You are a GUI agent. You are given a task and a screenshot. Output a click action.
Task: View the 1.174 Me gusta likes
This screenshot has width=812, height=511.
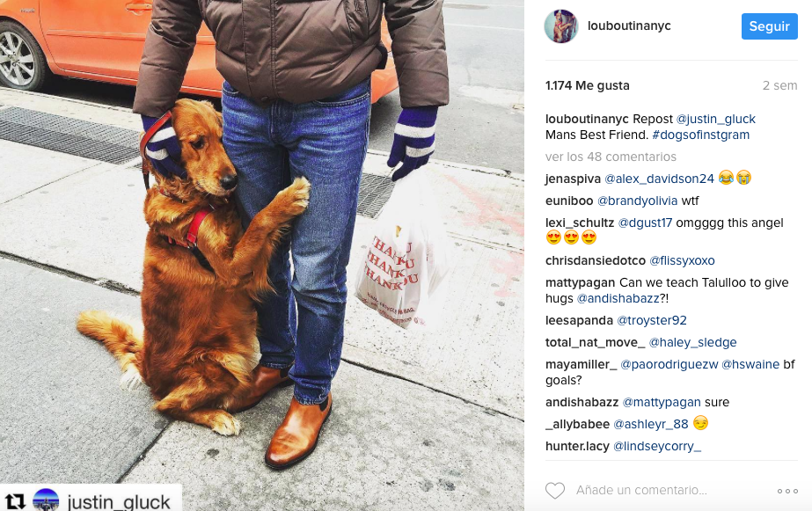(588, 85)
